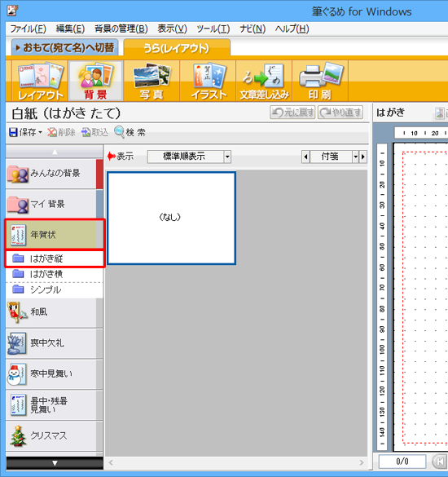Open the 写真 photo toolbar icon
The image size is (448, 477).
[152, 81]
